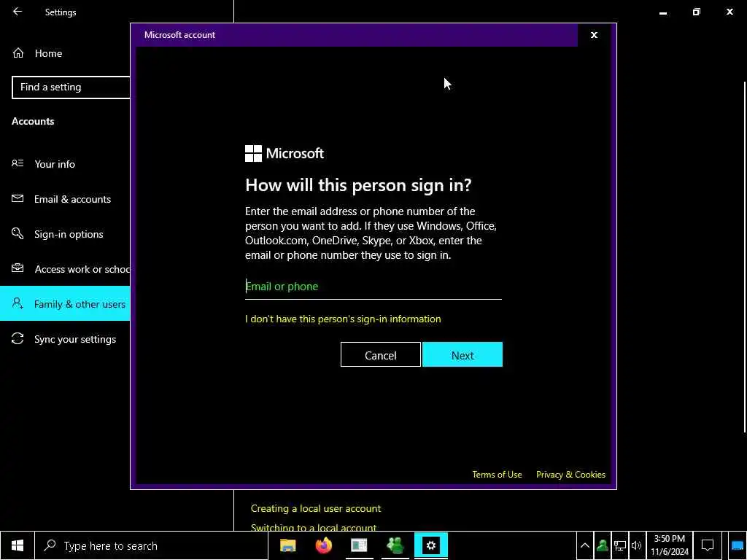The height and width of the screenshot is (560, 747).
Task: Open Terms of Use link
Action: 497,475
